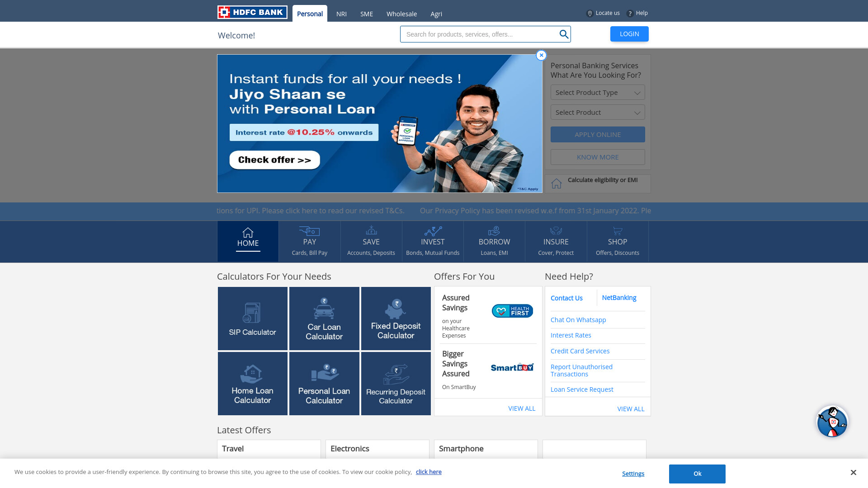Open Credit Card Services link
Image resolution: width=868 pixels, height=488 pixels.
(580, 351)
